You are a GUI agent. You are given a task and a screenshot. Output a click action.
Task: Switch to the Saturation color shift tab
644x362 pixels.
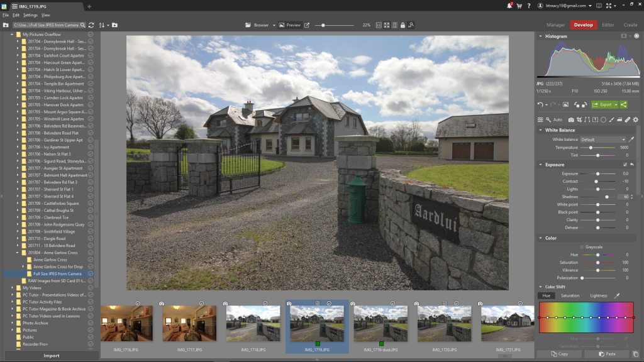pos(570,295)
